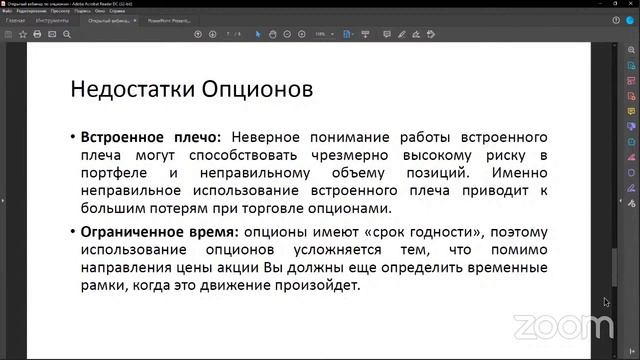The width and height of the screenshot is (640, 360).
Task: Open Protect shield tool in right pane
Action: 631,172
